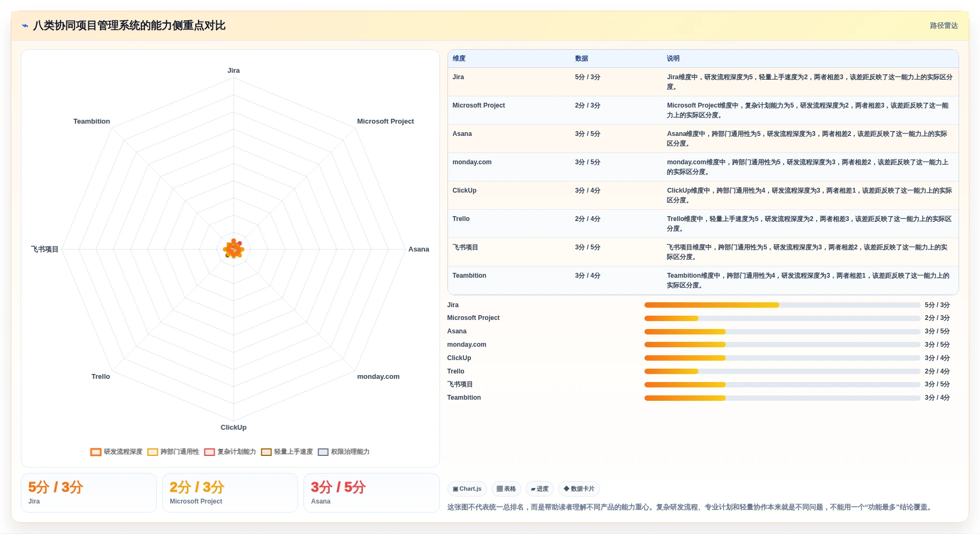
Task: Click the radar chart center data cluster
Action: coord(233,249)
